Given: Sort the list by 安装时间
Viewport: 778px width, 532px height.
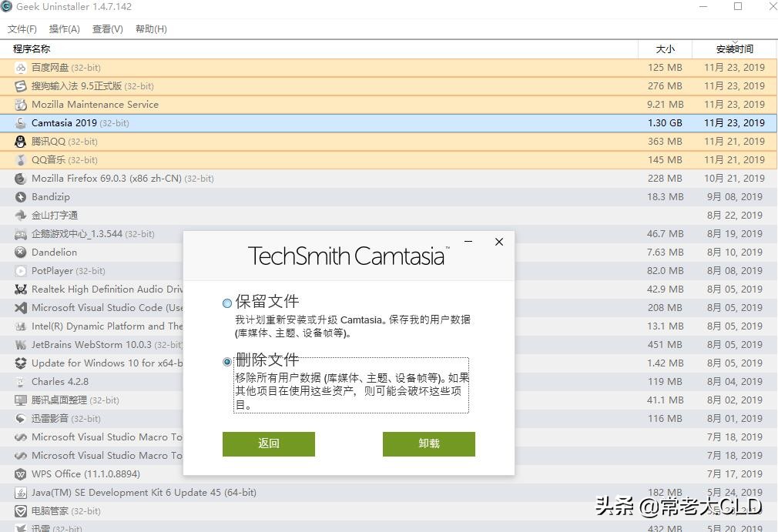Looking at the screenshot, I should pos(733,49).
